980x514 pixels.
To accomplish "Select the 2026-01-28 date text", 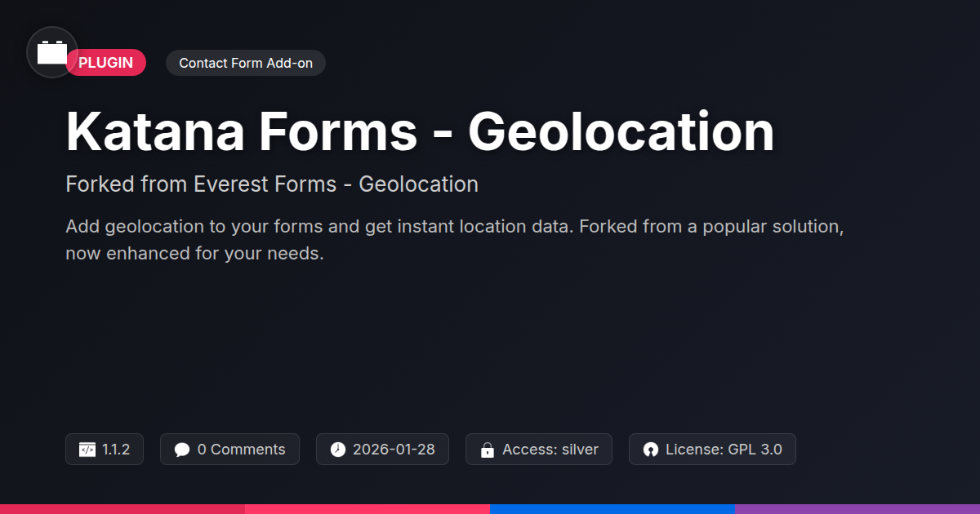I will [x=394, y=450].
